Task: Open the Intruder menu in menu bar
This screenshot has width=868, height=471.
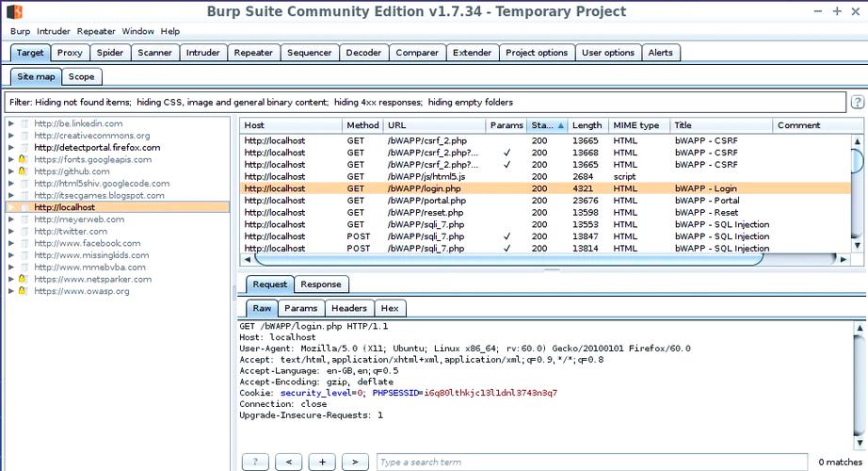Action: (53, 31)
